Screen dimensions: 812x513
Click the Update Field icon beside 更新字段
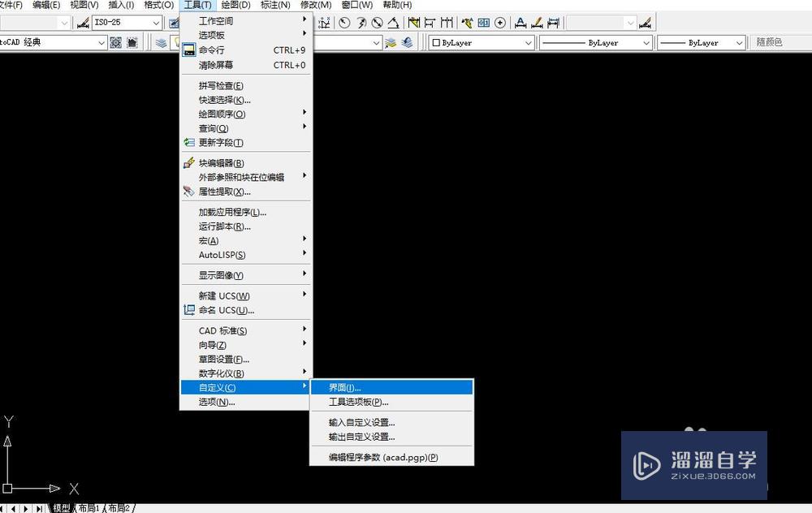188,143
